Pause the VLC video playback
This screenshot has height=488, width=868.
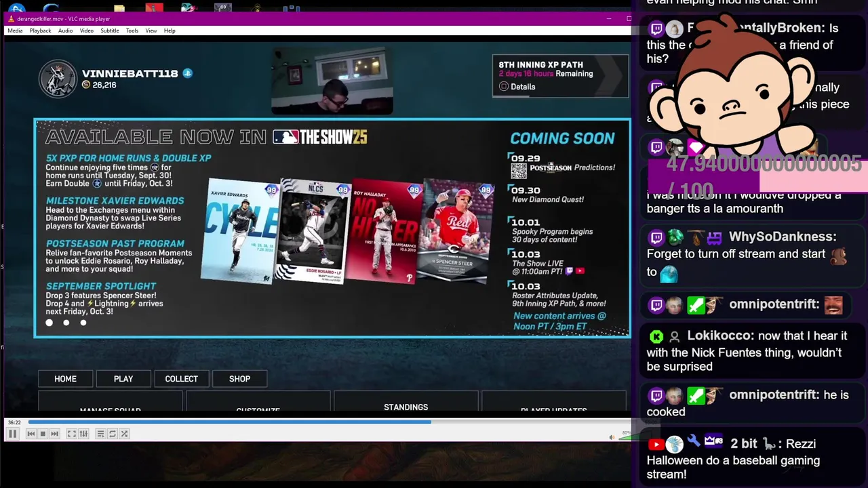click(12, 434)
